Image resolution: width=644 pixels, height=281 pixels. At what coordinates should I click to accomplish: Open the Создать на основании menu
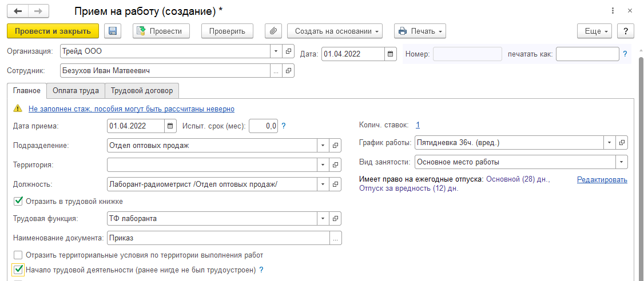pyautogui.click(x=335, y=31)
